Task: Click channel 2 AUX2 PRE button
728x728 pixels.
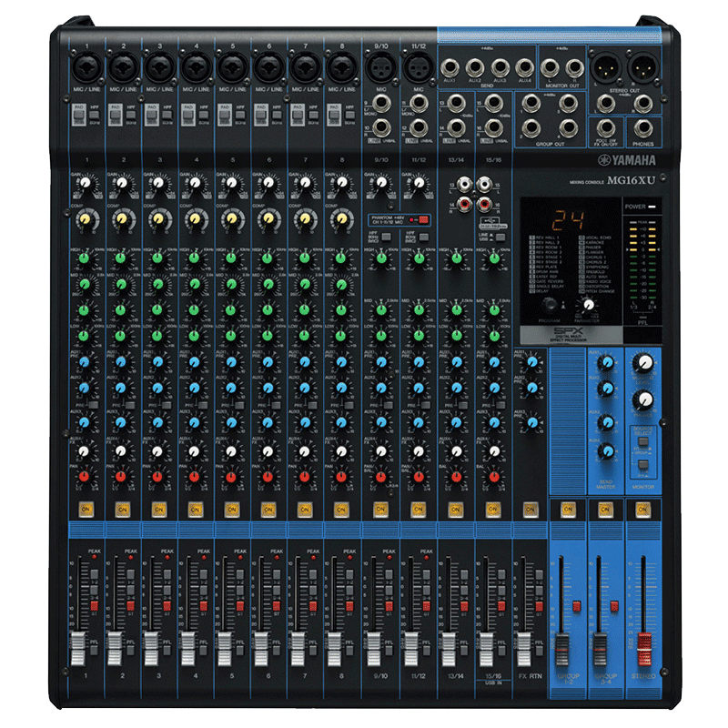Action: (x=130, y=405)
